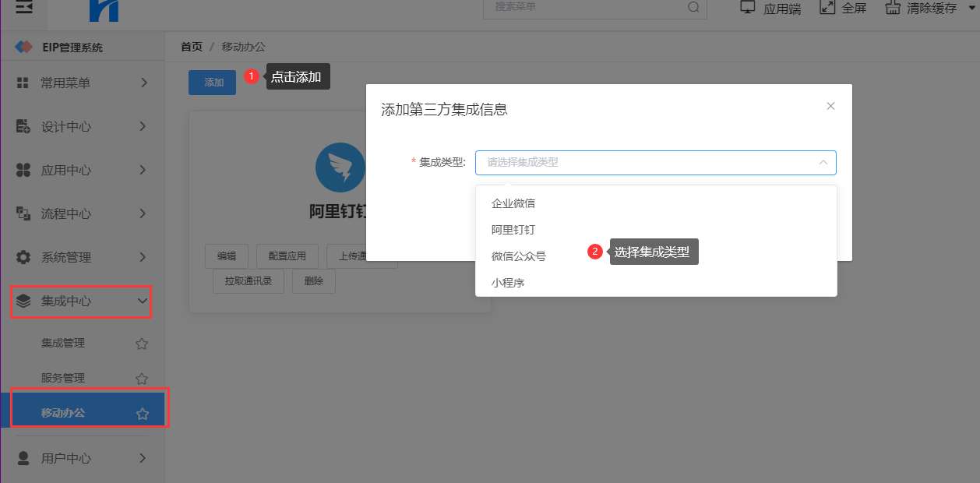Click the clear cache broom icon

[893, 8]
